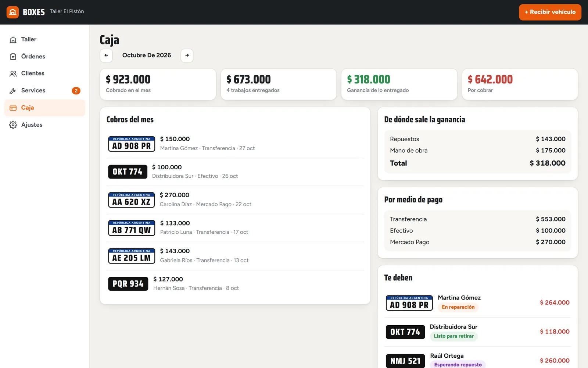Click the Listo para retirar status badge
This screenshot has width=588, height=368.
454,336
